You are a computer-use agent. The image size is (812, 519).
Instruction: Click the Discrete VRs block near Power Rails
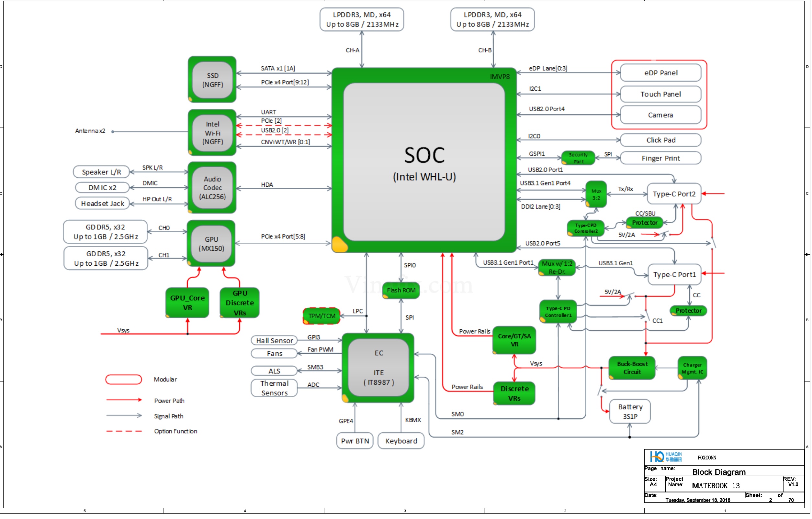pyautogui.click(x=514, y=393)
